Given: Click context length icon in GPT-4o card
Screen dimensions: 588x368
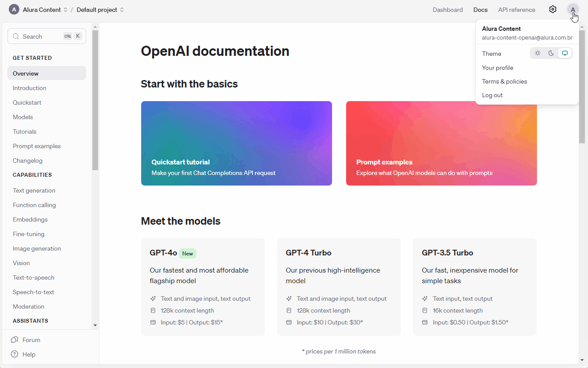Looking at the screenshot, I should (x=153, y=310).
